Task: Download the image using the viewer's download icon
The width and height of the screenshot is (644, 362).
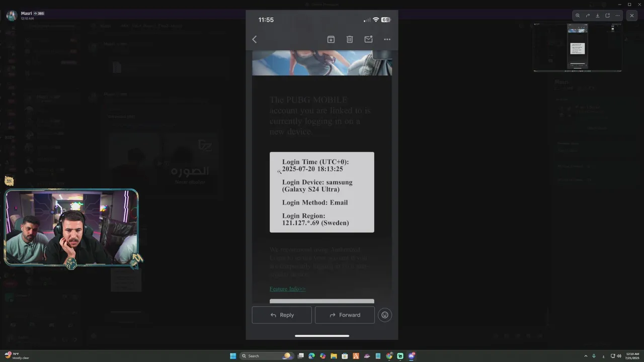Action: pos(597,16)
